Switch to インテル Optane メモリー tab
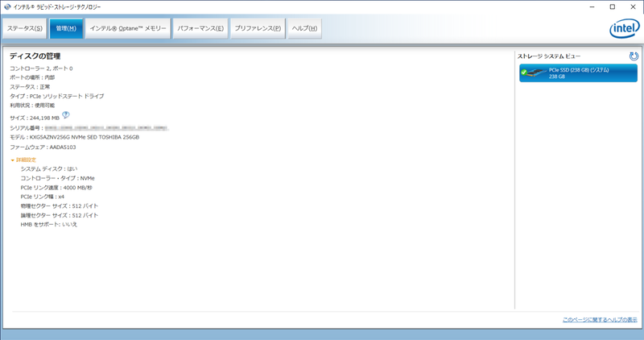Screen dimensions: 644x340 tap(128, 28)
